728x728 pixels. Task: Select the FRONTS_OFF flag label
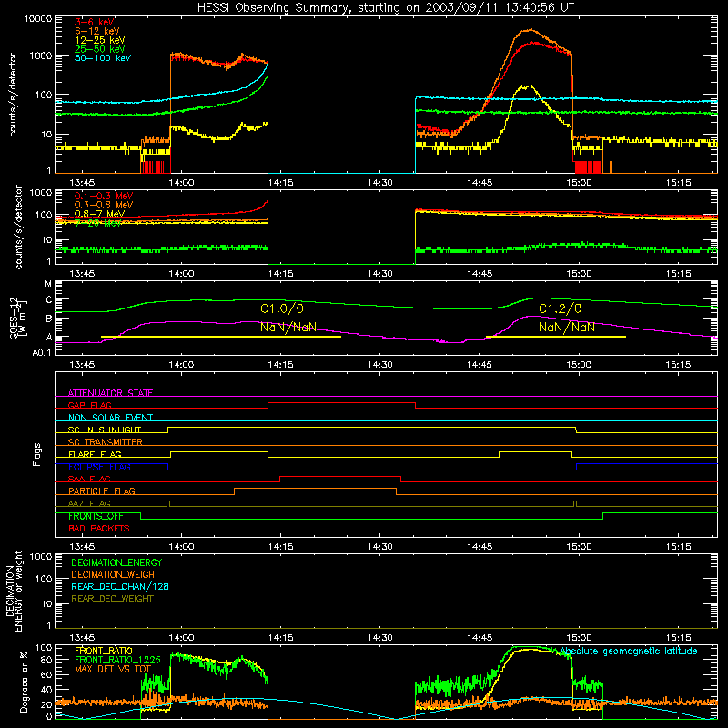[96, 516]
